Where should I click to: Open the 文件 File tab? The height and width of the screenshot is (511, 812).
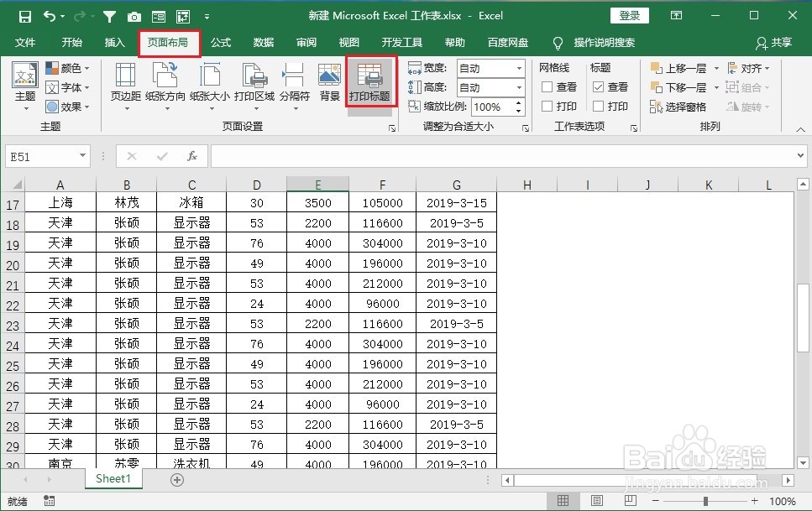click(25, 43)
